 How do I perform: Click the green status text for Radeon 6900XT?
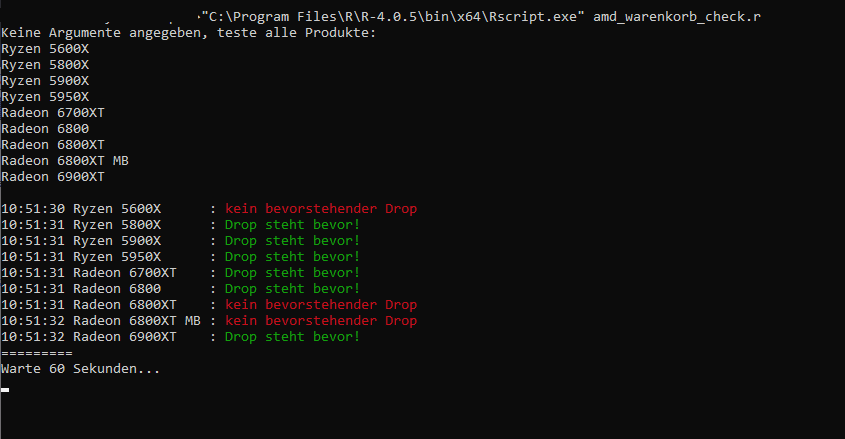coord(293,337)
